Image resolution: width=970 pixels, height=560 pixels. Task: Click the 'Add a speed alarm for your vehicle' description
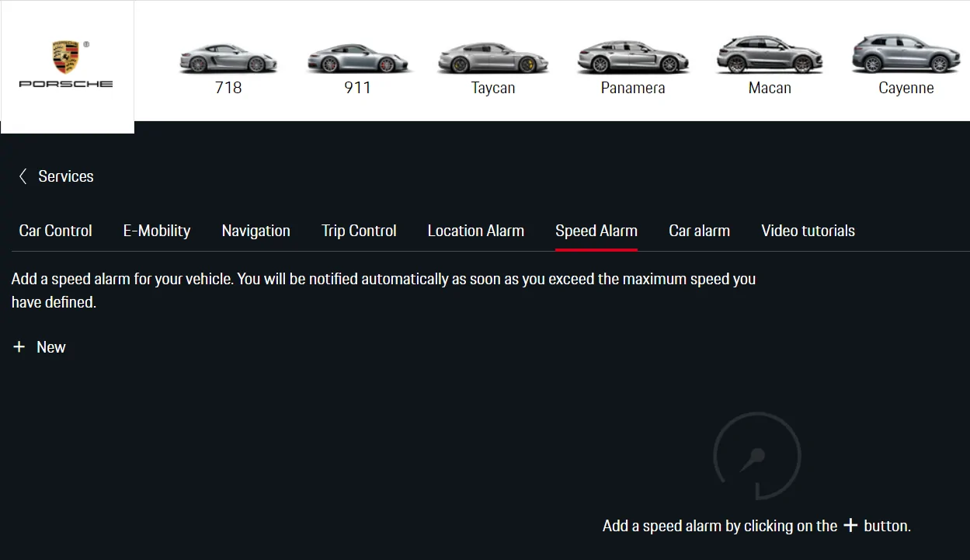pyautogui.click(x=384, y=290)
